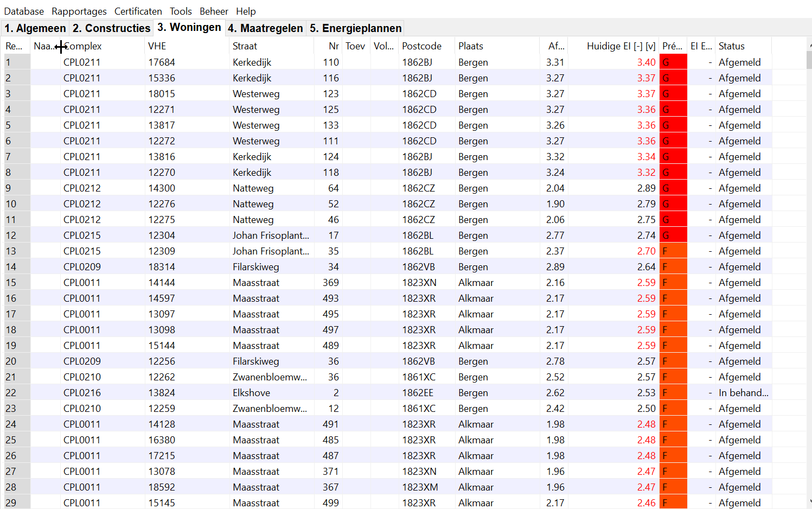Sort by the Complex column header
The image size is (812, 509).
[x=103, y=46]
